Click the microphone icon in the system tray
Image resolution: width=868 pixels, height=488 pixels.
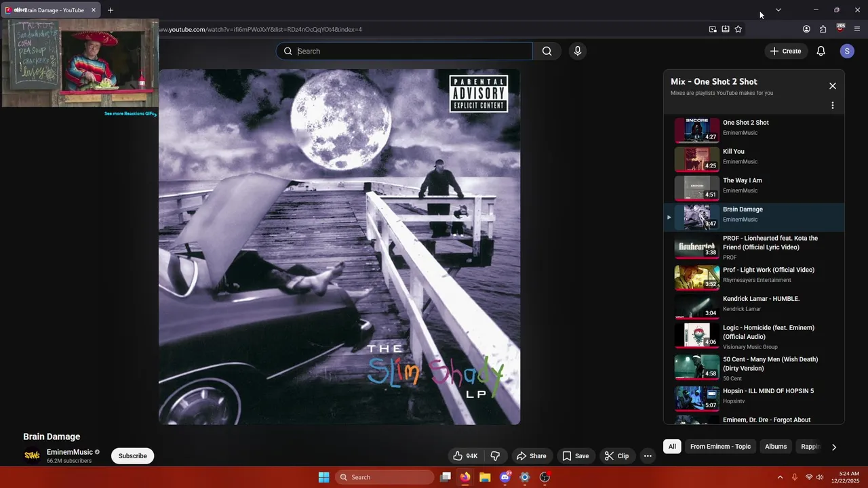[795, 477]
